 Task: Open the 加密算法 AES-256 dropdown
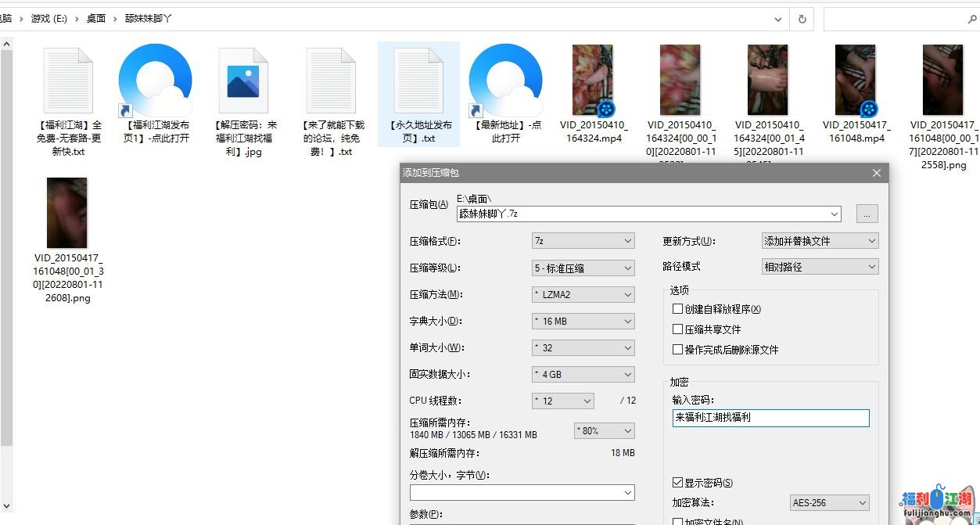click(x=830, y=502)
